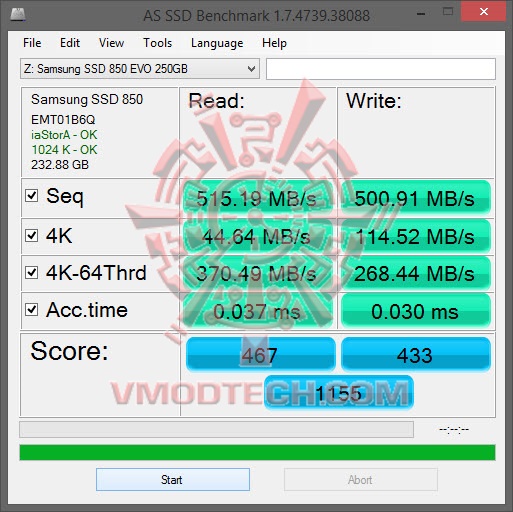
Task: Uncheck the Seq test checkbox
Action: [x=32, y=196]
